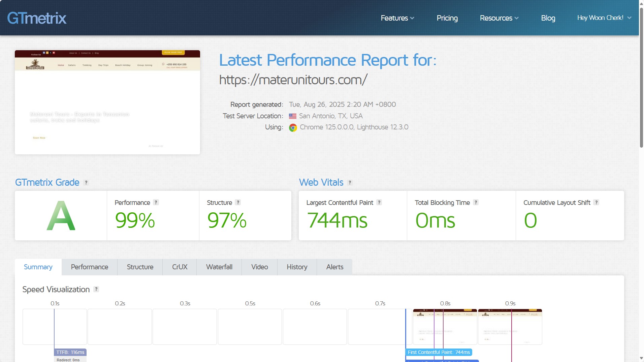The height and width of the screenshot is (362, 644).
Task: Open the History tab
Action: pyautogui.click(x=297, y=267)
